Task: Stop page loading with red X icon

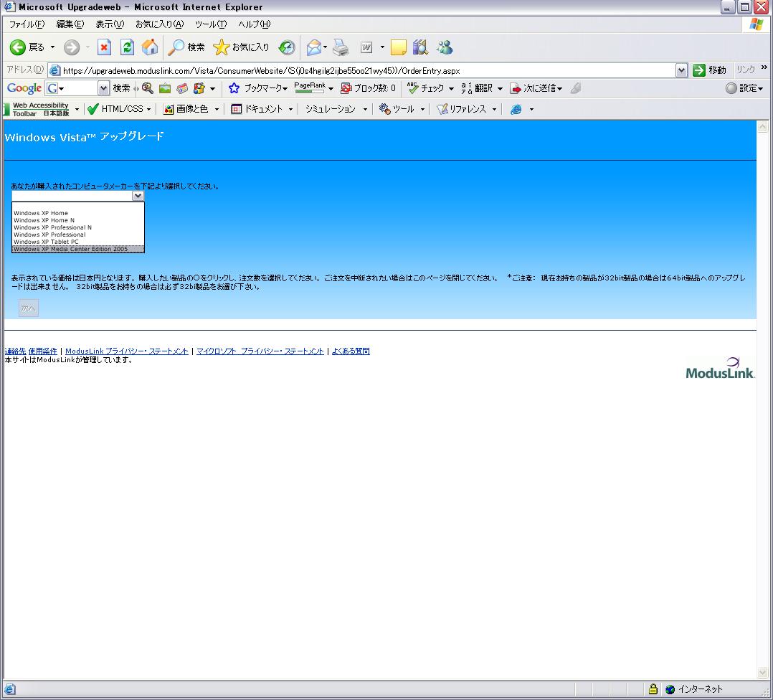Action: (104, 47)
